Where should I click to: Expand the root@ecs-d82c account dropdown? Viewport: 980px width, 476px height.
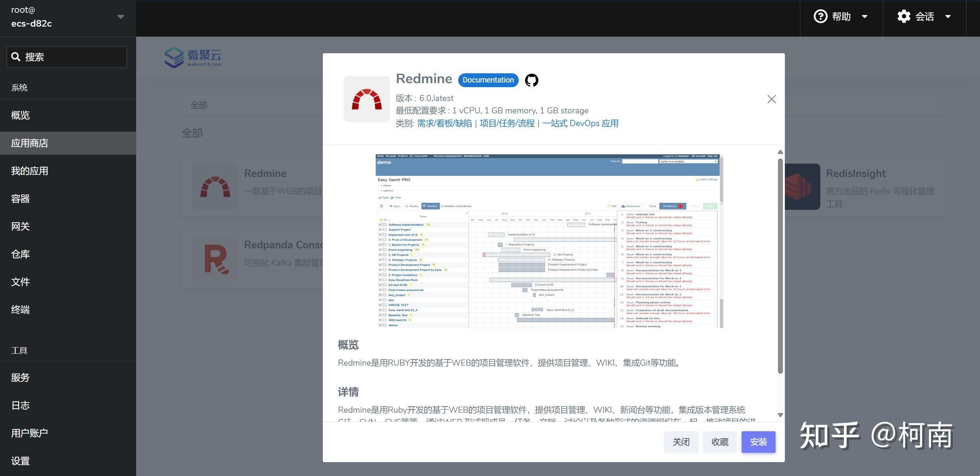pos(120,17)
